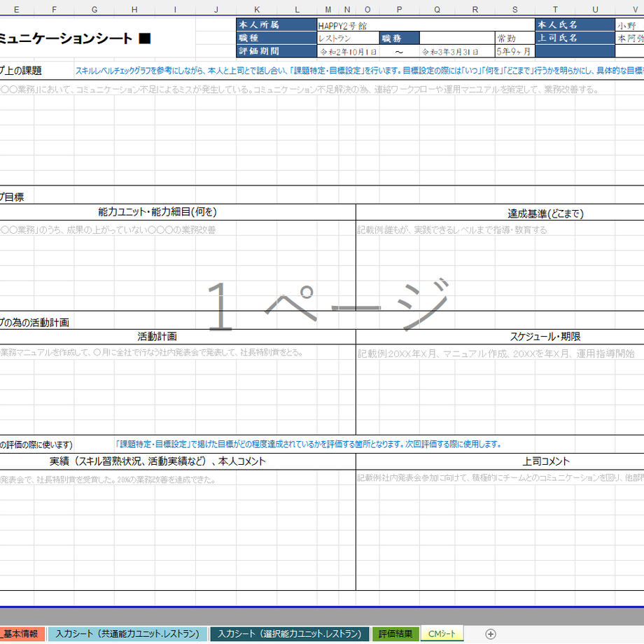This screenshot has height=644, width=644.
Task: Select column L header
Action: click(x=297, y=9)
